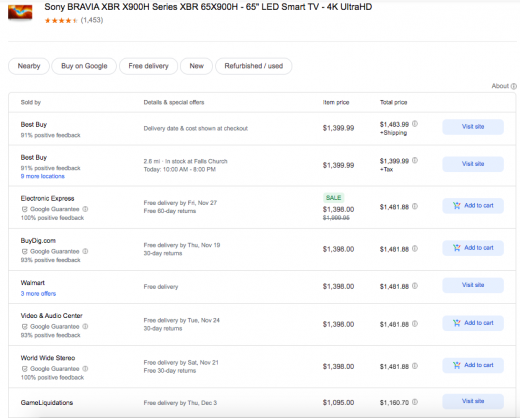Add Video & Audio Center offer to cart
The image size is (520, 418).
click(473, 323)
